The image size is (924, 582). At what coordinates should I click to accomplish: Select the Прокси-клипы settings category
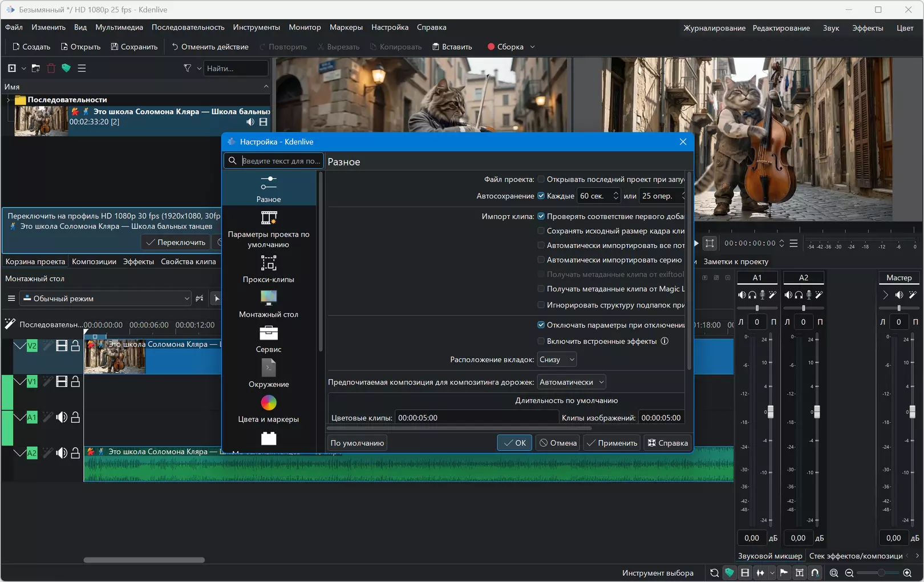click(x=269, y=269)
